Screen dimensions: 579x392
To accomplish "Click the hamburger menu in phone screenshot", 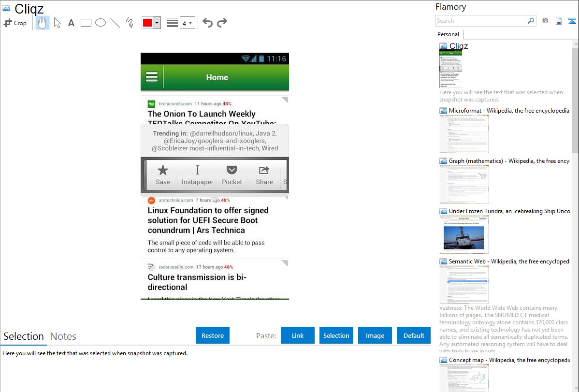I will [152, 77].
